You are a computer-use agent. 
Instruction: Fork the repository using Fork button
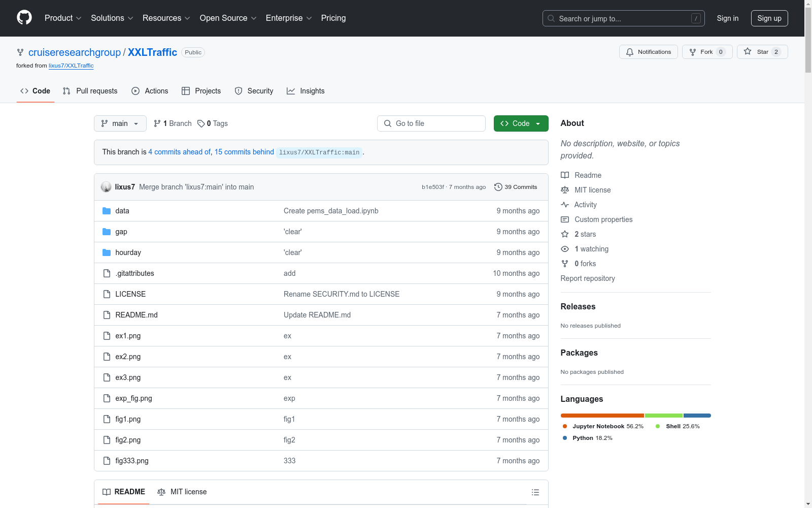tap(707, 52)
